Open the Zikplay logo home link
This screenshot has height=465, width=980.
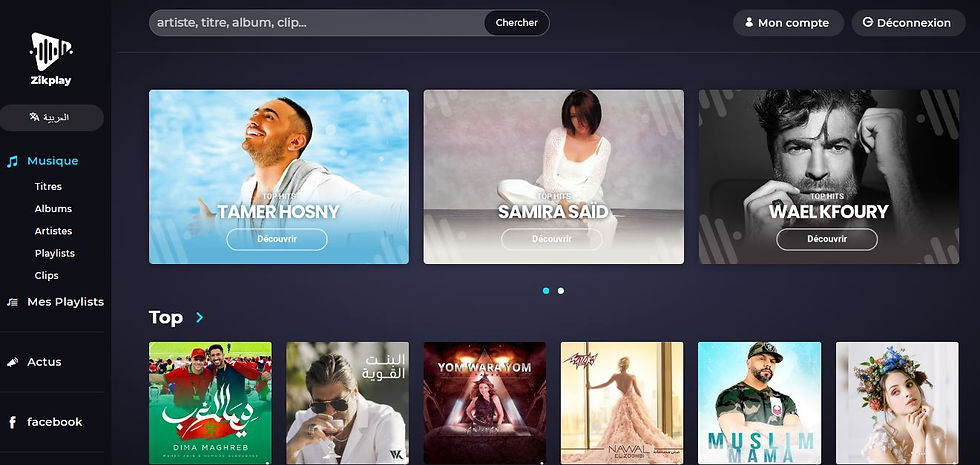51,59
